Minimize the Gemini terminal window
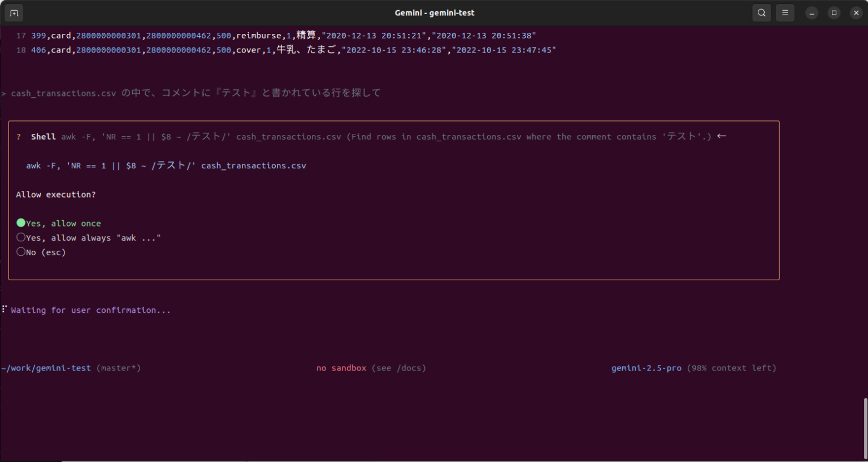 (812, 12)
